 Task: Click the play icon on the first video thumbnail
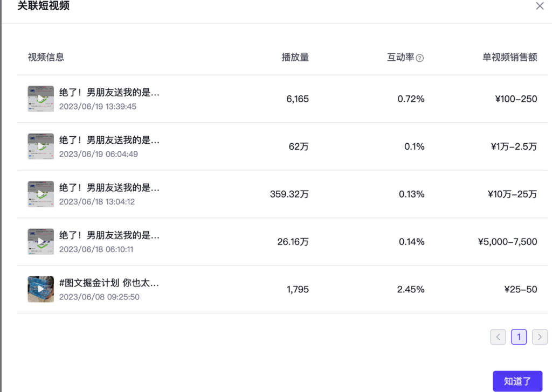click(x=40, y=99)
